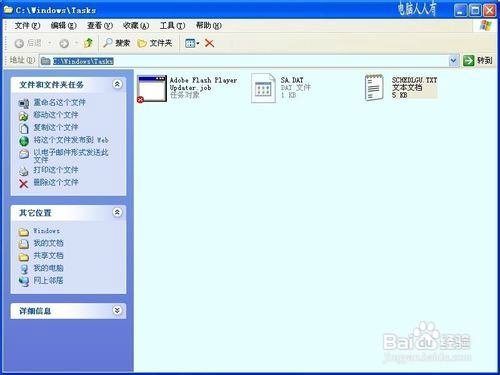Click 删除这个文件 link
The image size is (500, 375).
[56, 183]
